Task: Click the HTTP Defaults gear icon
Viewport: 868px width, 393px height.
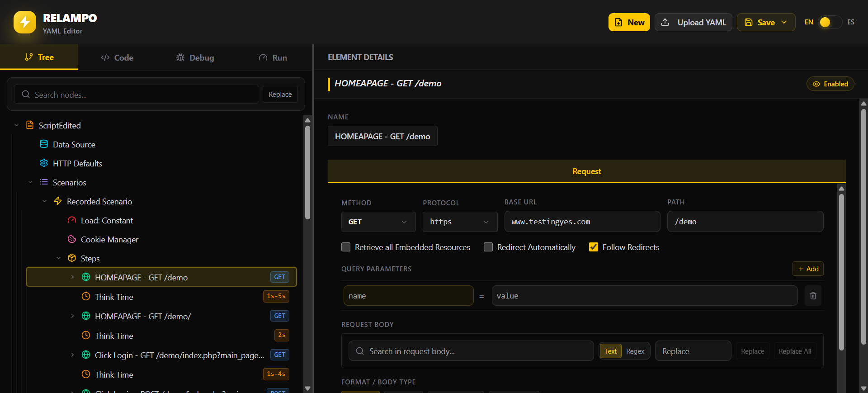Action: [44, 163]
